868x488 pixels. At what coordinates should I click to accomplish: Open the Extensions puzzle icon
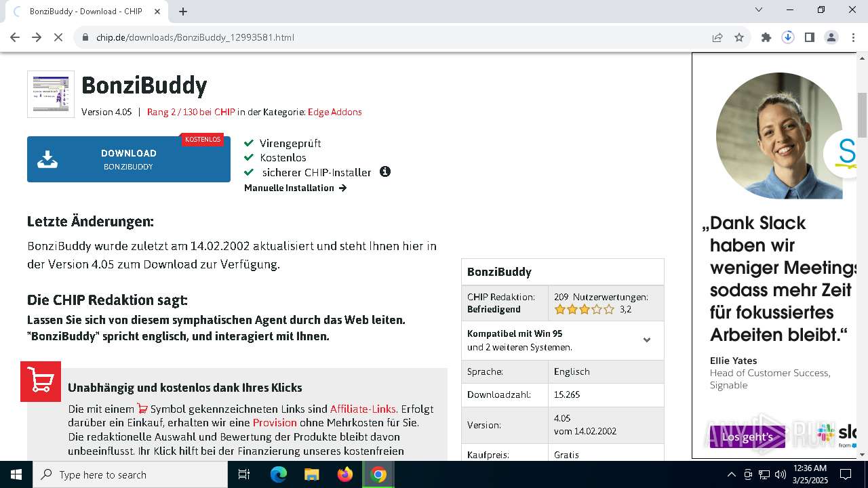(766, 37)
